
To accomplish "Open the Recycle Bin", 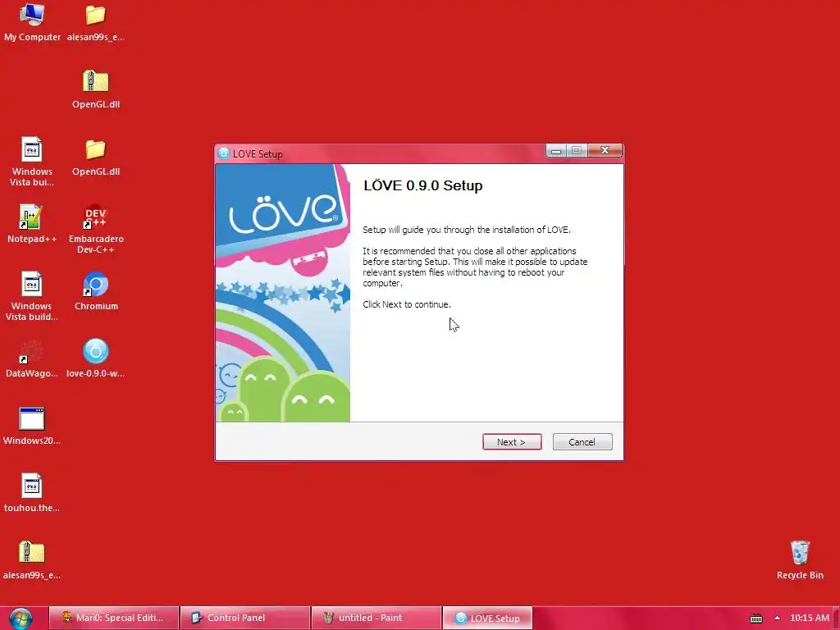I will pyautogui.click(x=800, y=560).
